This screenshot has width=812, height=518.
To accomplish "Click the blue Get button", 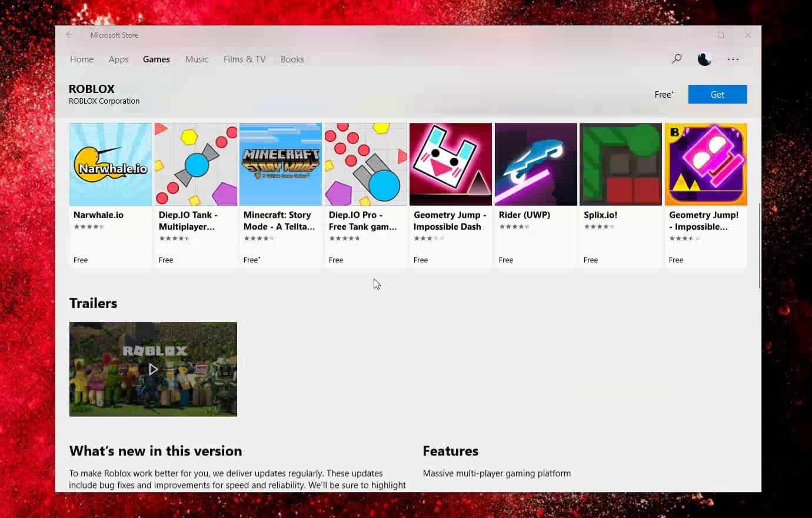I will [717, 94].
